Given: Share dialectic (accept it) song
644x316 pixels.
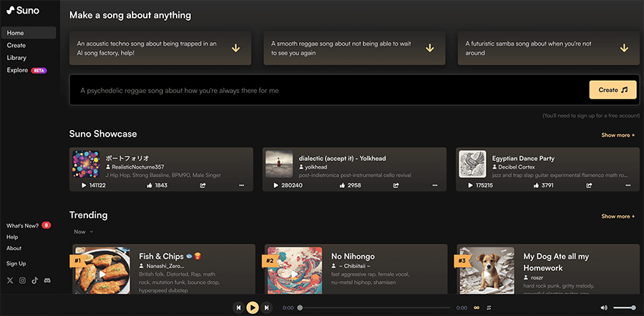Looking at the screenshot, I should tap(396, 185).
